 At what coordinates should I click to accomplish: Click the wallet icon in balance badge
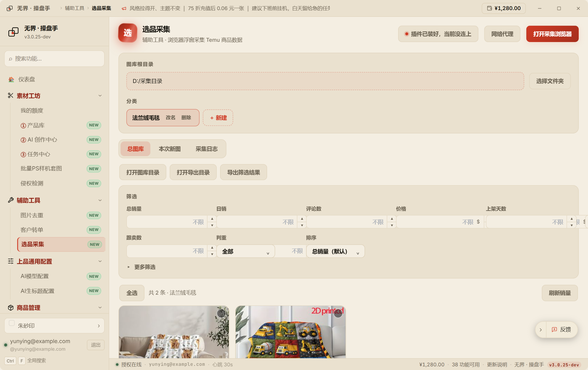[489, 8]
